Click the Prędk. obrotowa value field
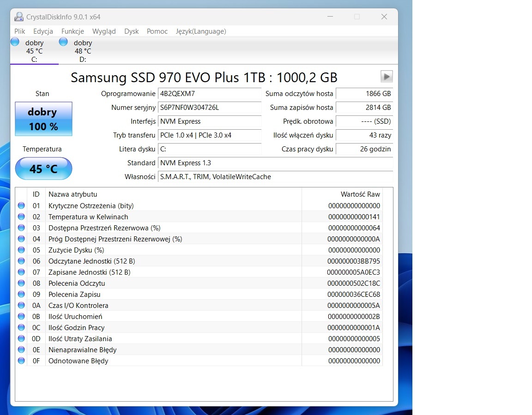This screenshot has height=415, width=532. (364, 121)
